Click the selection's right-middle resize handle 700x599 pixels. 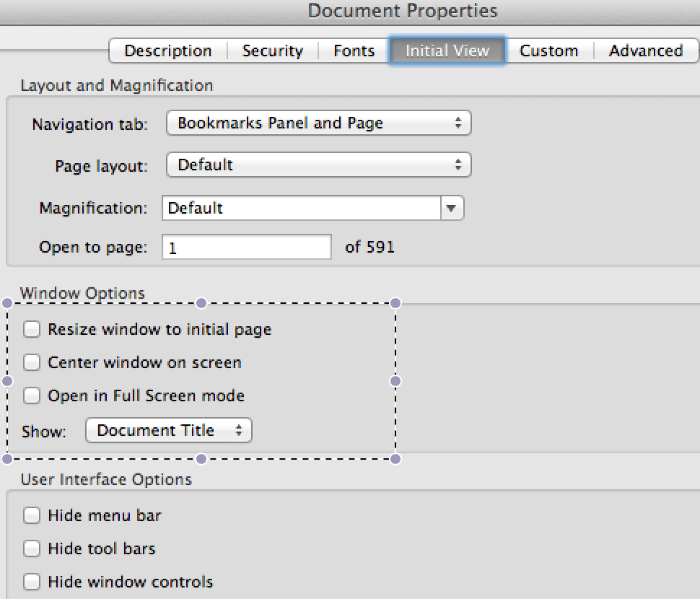pyautogui.click(x=395, y=380)
